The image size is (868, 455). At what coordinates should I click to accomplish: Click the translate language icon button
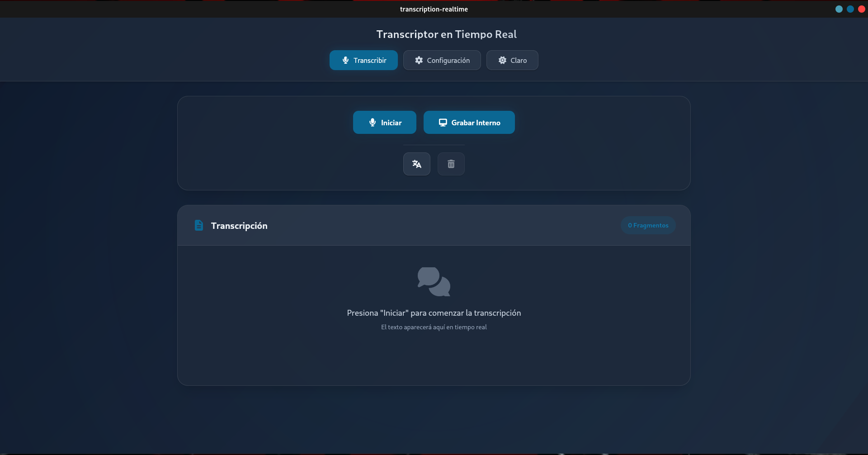pos(416,164)
